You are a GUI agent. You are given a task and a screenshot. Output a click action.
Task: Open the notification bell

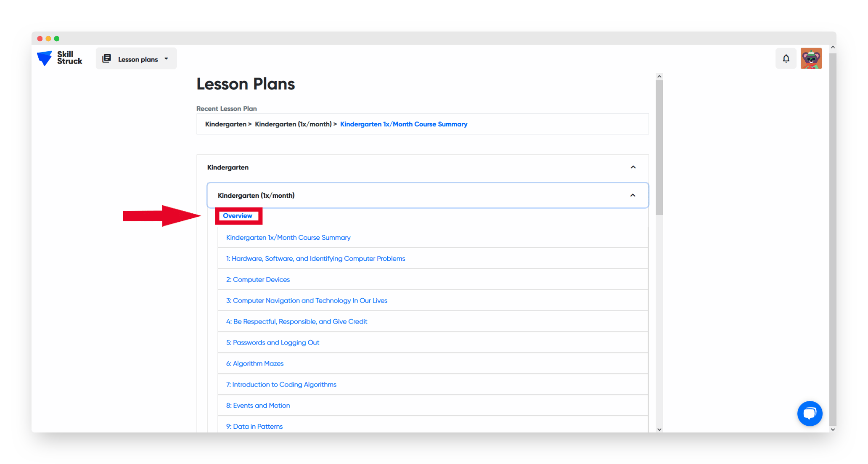786,58
